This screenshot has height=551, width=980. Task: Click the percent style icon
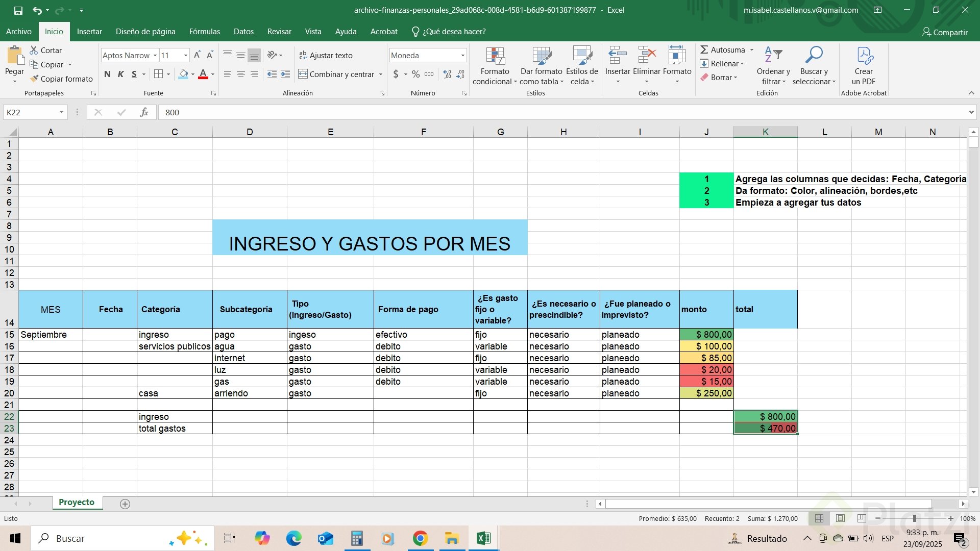click(x=415, y=74)
